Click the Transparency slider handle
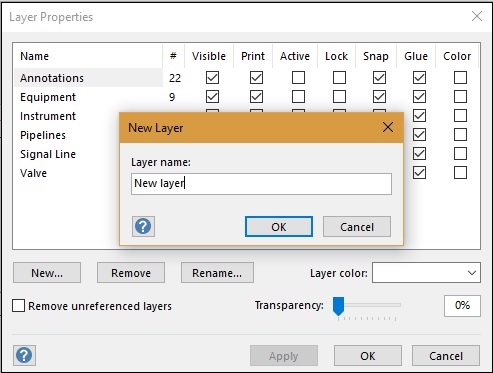This screenshot has width=493, height=373. click(338, 306)
